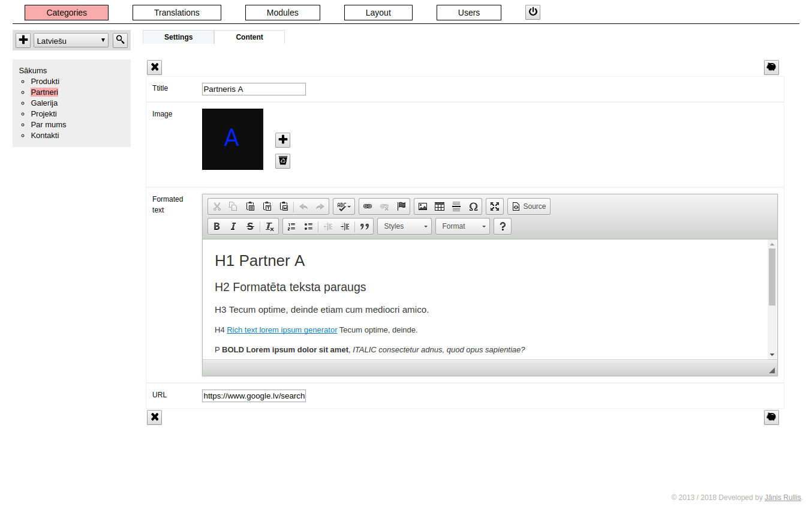
Task: Insert a link with the Link icon
Action: 368,206
